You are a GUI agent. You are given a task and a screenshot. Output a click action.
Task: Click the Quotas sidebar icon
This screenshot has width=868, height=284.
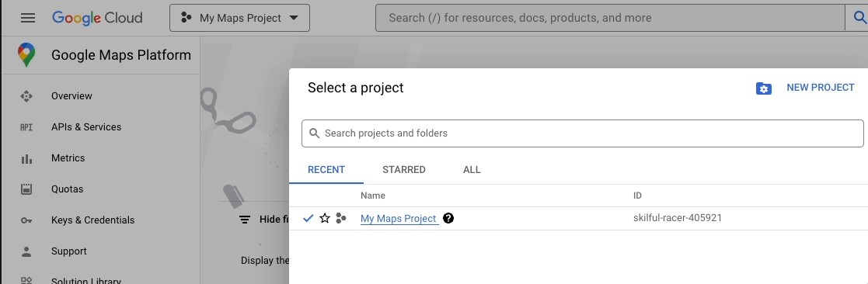point(26,189)
